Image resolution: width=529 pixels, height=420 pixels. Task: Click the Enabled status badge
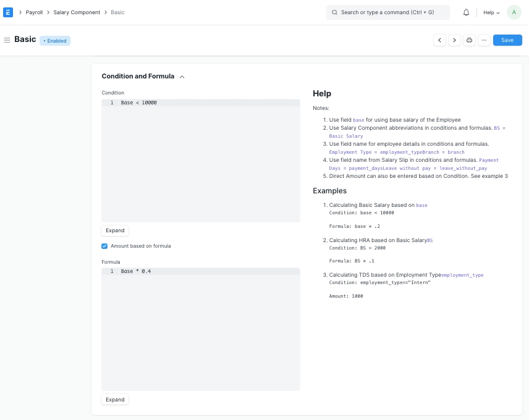[55, 41]
